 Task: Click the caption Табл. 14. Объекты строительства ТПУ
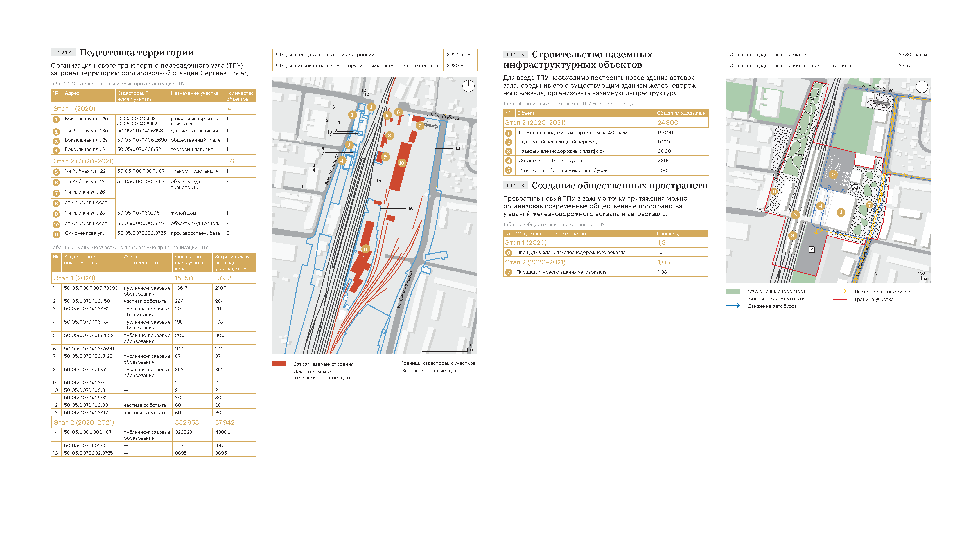568,104
